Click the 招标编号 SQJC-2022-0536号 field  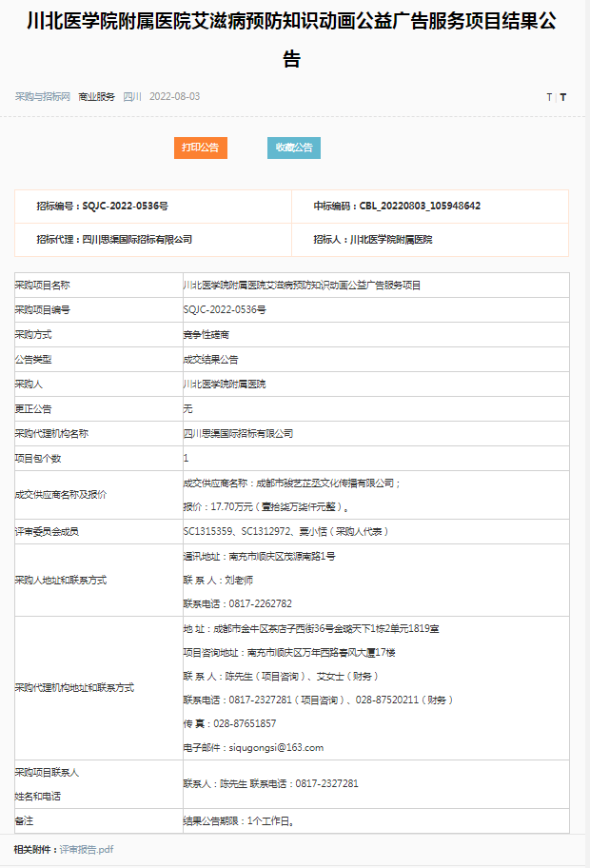[102, 207]
